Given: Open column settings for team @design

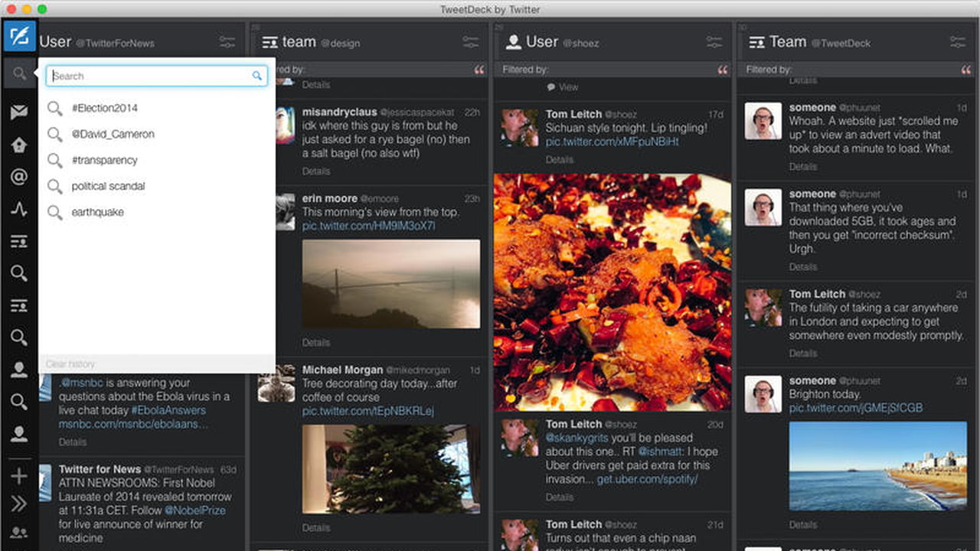Looking at the screenshot, I should point(471,42).
